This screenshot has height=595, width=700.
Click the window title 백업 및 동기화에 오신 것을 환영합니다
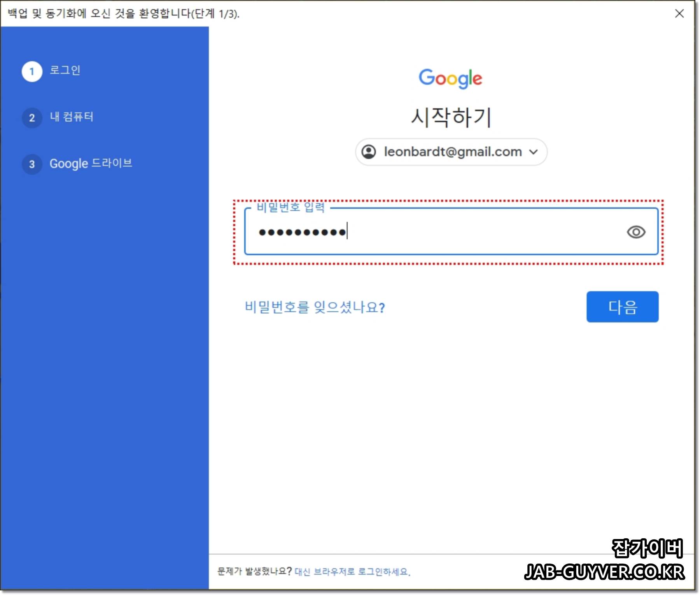(123, 14)
